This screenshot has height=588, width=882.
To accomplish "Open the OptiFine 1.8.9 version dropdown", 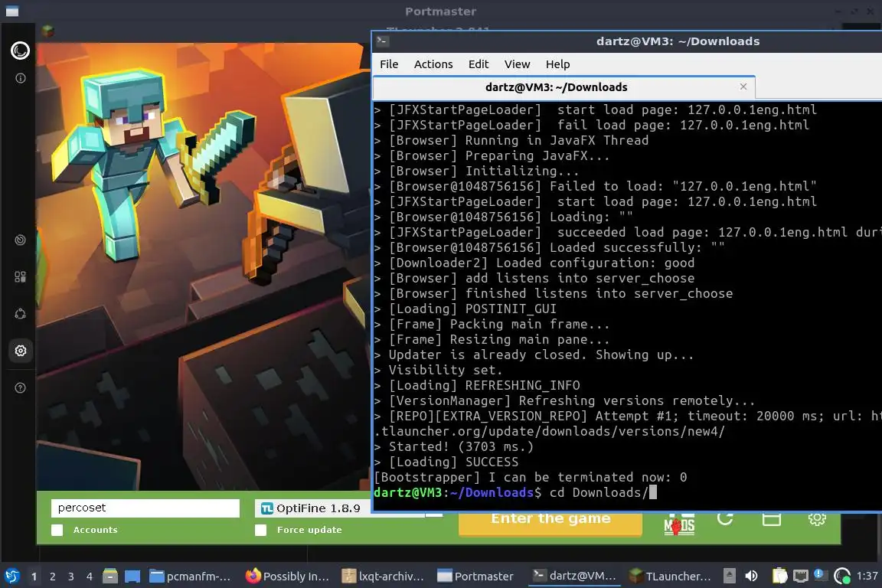I will [x=312, y=508].
